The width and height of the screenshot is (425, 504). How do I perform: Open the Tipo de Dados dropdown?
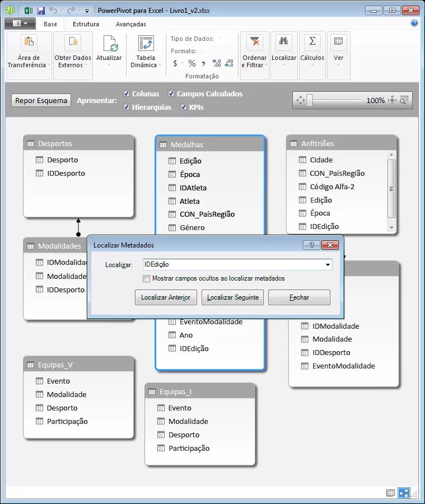(219, 39)
